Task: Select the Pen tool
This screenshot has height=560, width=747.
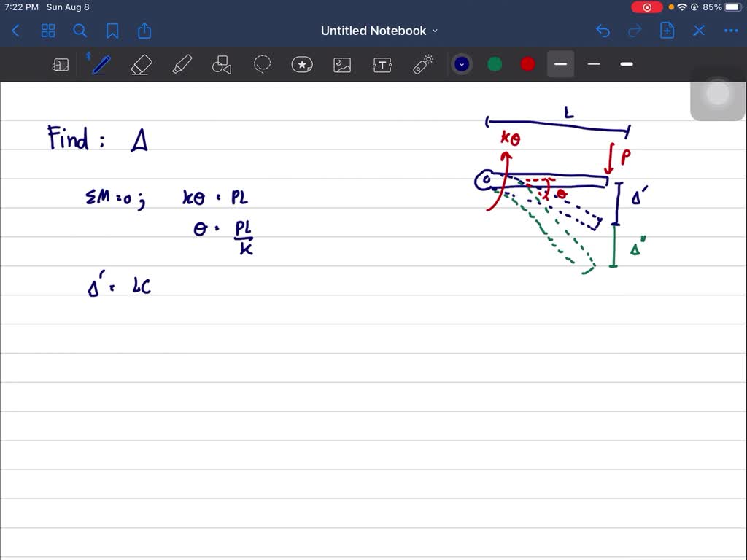Action: (x=101, y=65)
